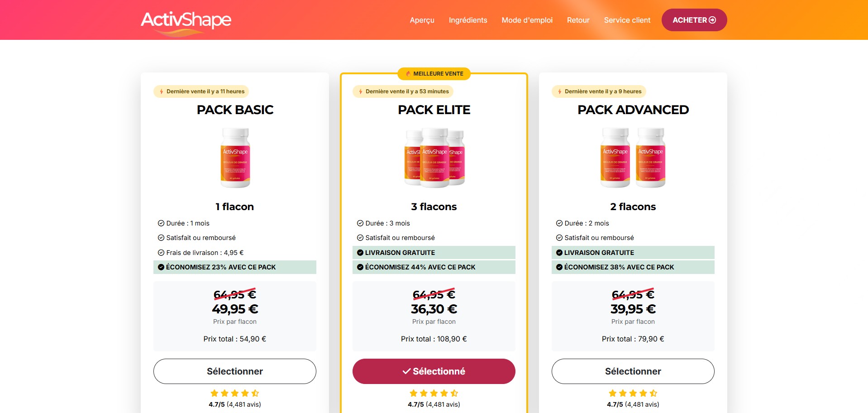Select the Pack Advanced option

click(633, 371)
